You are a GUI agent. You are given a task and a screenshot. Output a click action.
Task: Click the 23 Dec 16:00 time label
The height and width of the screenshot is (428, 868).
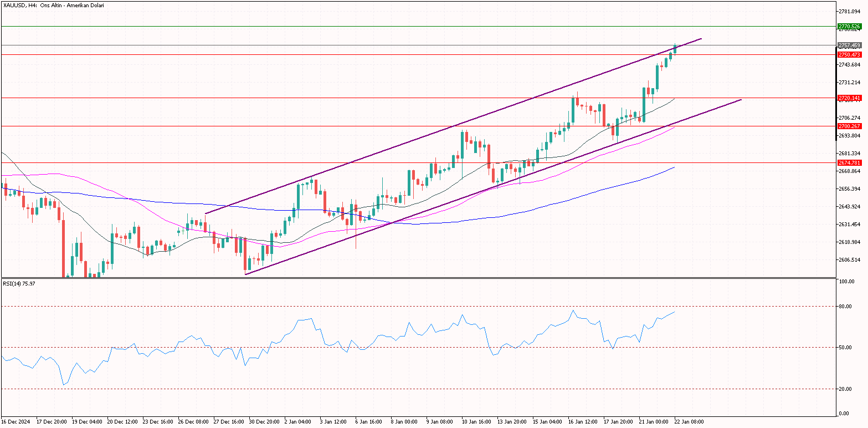(x=159, y=421)
